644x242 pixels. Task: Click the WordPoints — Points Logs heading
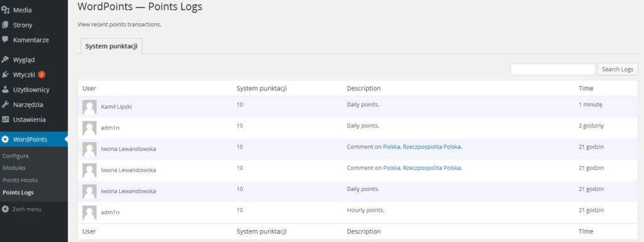pyautogui.click(x=140, y=6)
